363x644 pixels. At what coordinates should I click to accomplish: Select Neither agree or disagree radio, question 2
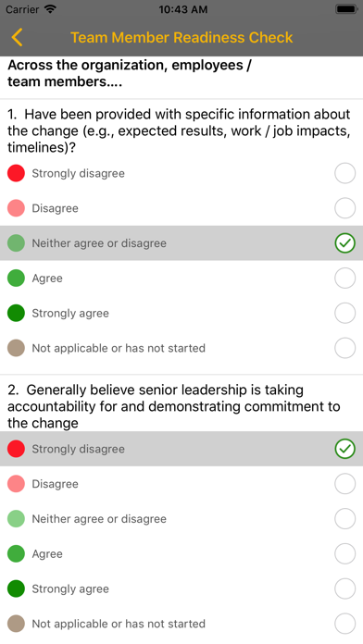tap(344, 519)
